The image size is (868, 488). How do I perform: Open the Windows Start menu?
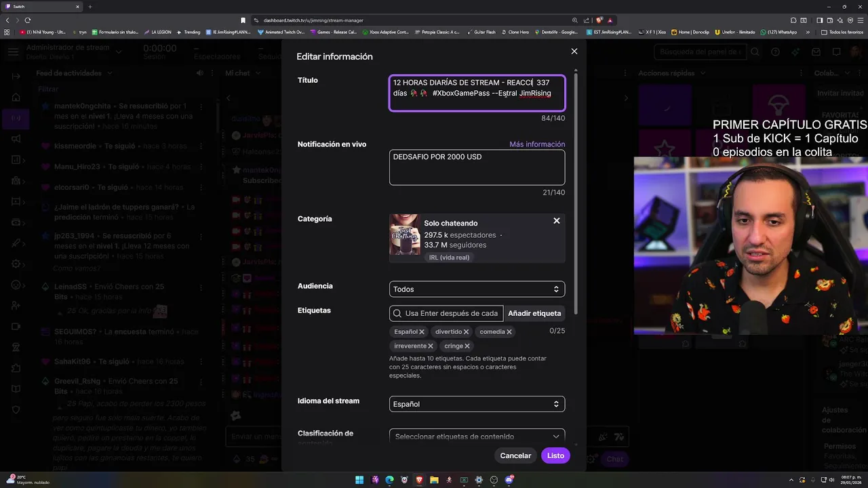359,480
